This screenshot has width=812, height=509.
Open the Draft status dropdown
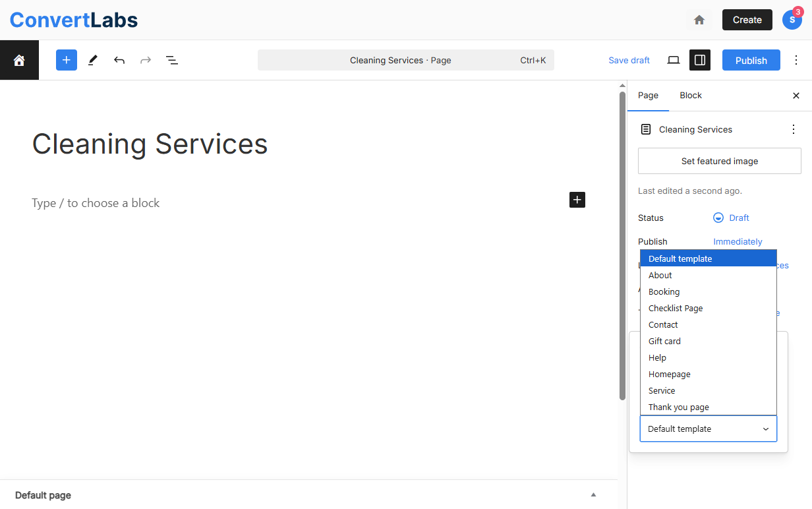732,218
